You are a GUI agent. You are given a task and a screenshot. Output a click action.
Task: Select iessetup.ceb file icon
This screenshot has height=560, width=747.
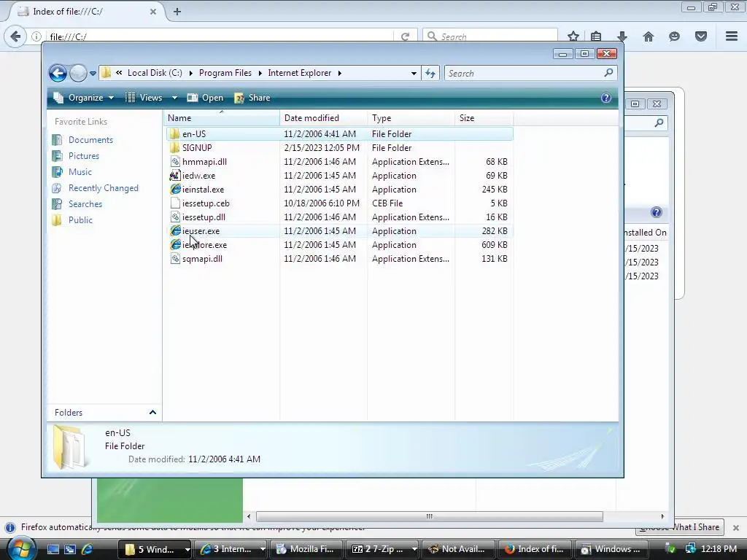coord(175,203)
